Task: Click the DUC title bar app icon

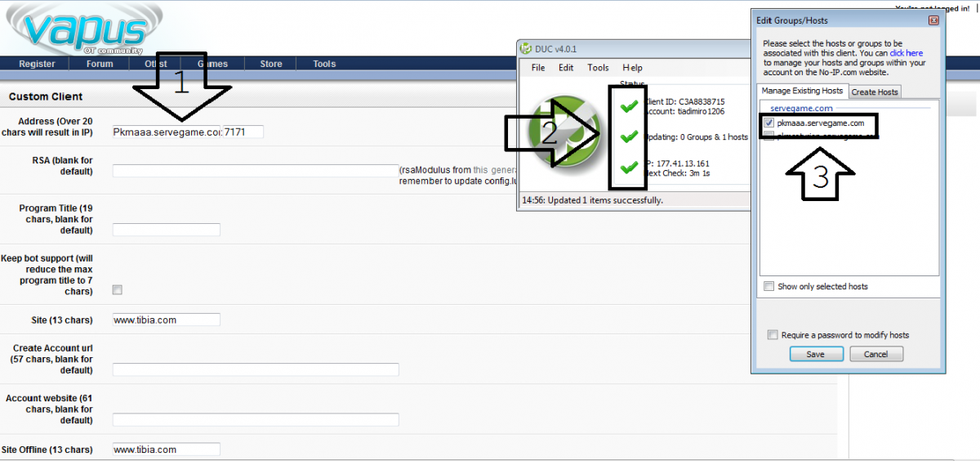Action: (527, 48)
